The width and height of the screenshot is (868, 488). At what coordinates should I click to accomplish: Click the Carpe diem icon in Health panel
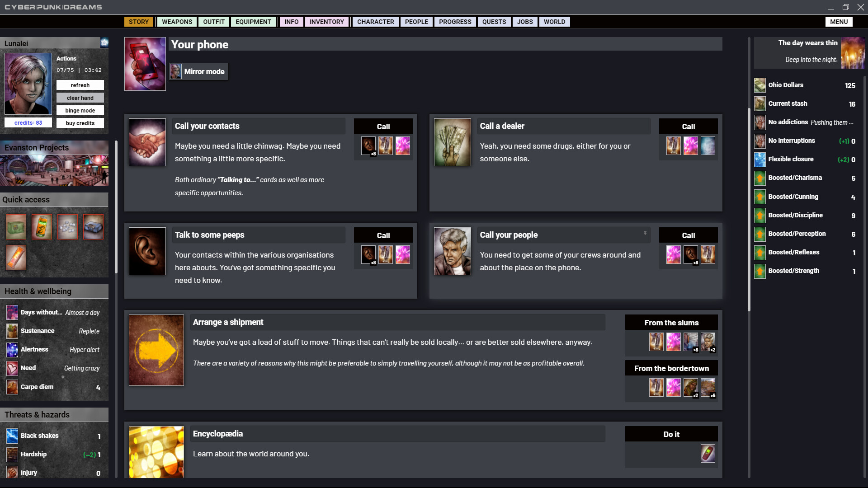point(12,387)
